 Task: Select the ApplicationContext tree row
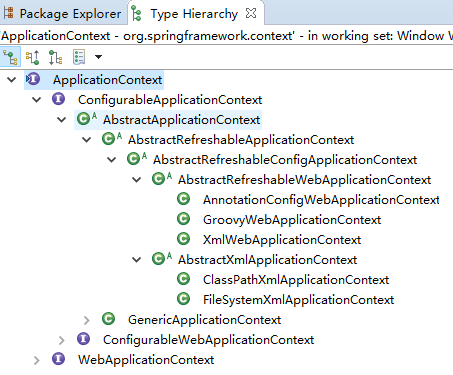94,80
